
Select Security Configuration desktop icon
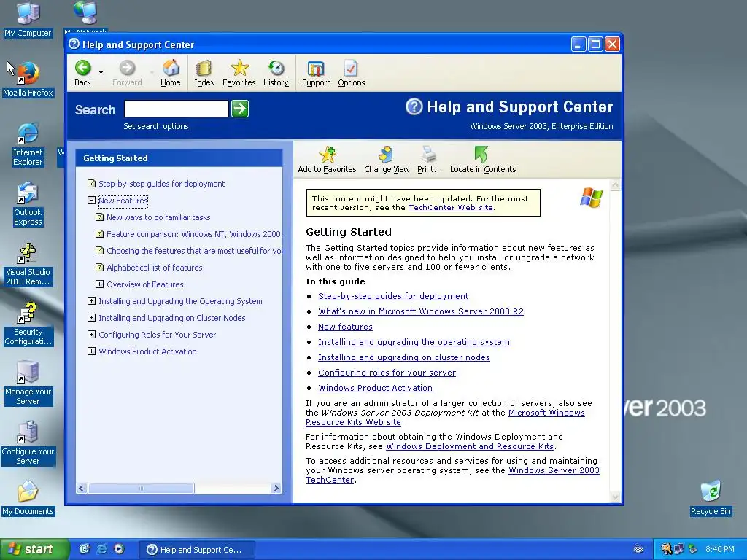tap(28, 324)
